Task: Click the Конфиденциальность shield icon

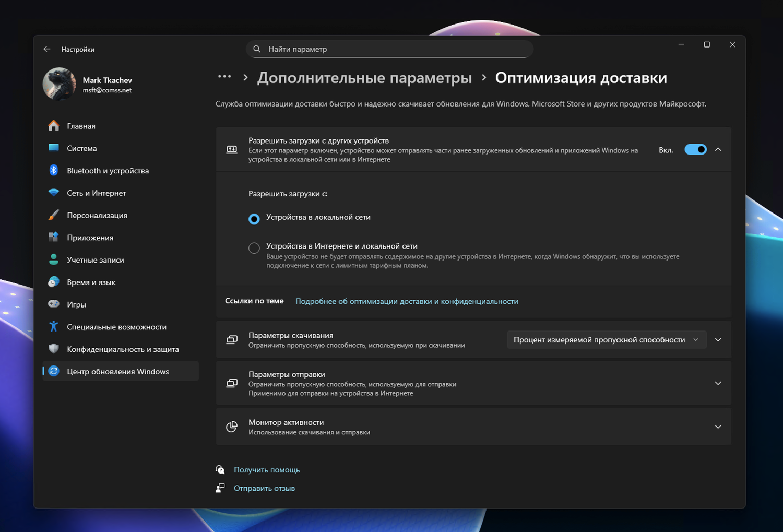Action: coord(54,349)
